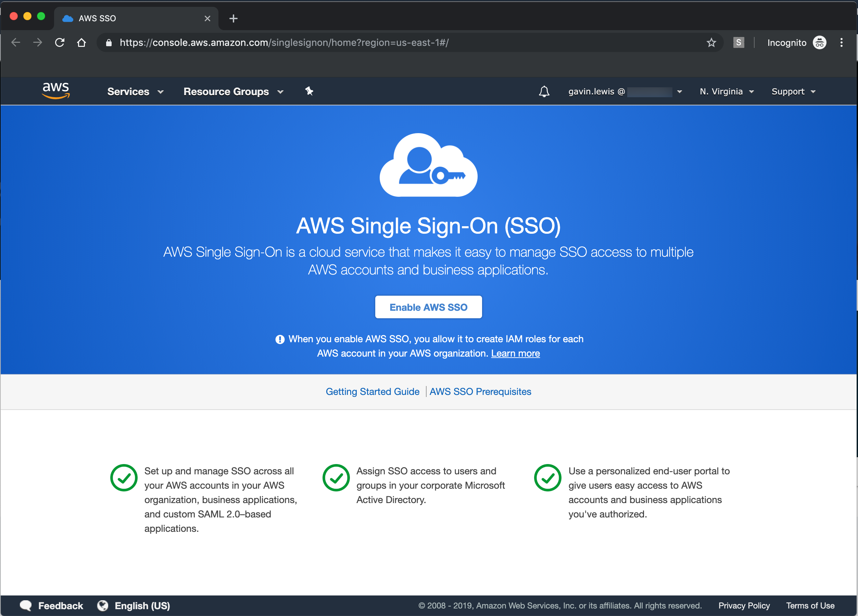Click the Amazon copyright notice text
The width and height of the screenshot is (858, 616).
(x=559, y=605)
